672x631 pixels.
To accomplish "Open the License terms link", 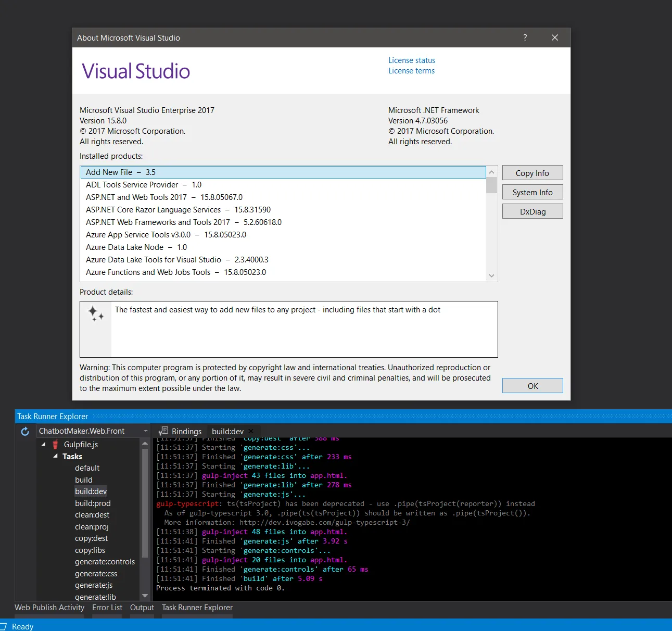I will click(411, 71).
